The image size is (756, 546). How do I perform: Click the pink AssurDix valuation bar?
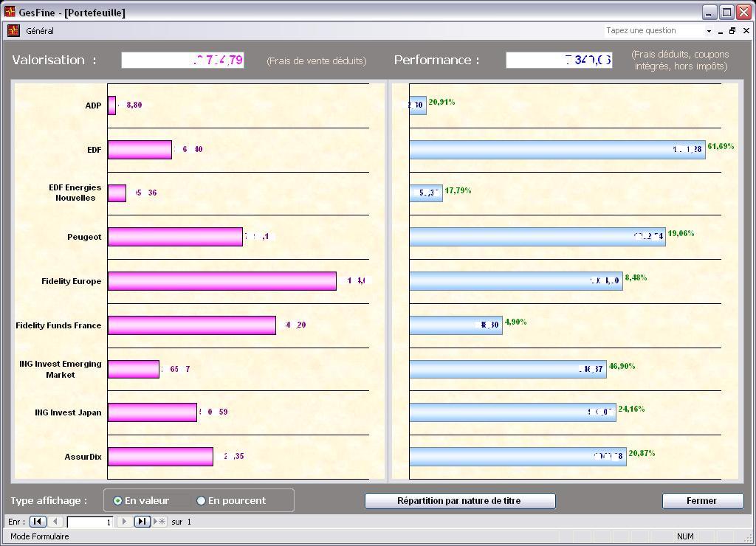pos(160,457)
